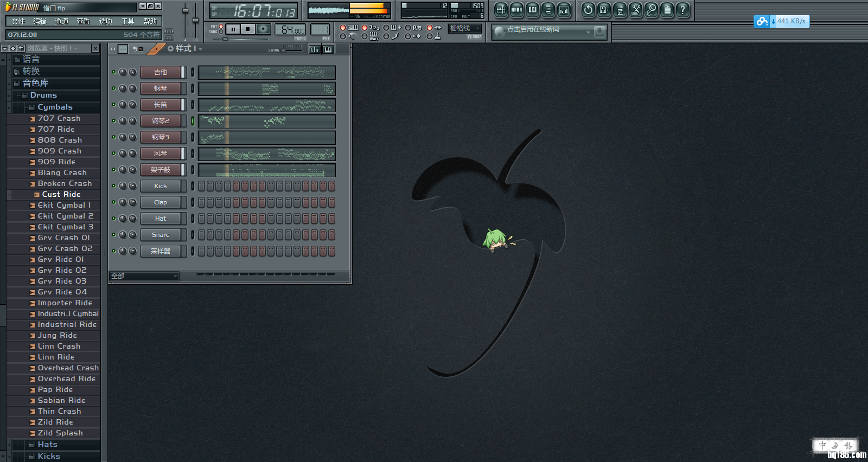This screenshot has height=462, width=868.
Task: Click save new version floppy-plus icon
Action: [x=604, y=9]
